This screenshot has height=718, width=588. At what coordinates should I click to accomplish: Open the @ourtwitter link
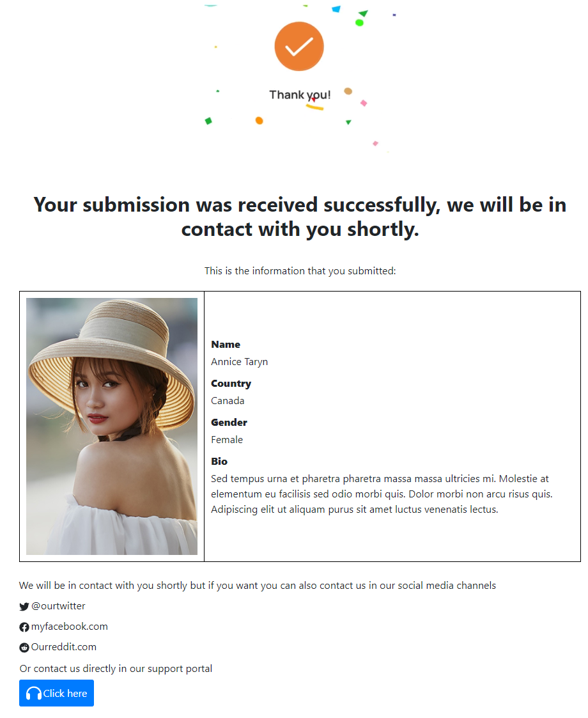(x=58, y=606)
